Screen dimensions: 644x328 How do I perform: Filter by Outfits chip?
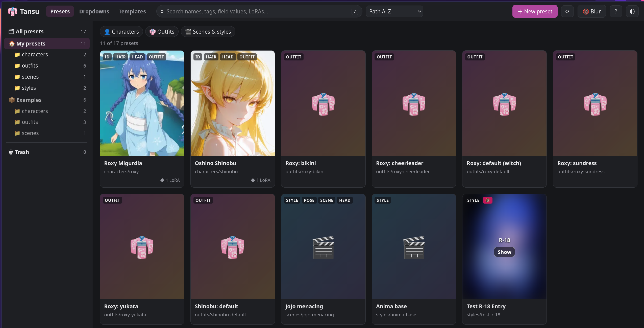pos(162,32)
